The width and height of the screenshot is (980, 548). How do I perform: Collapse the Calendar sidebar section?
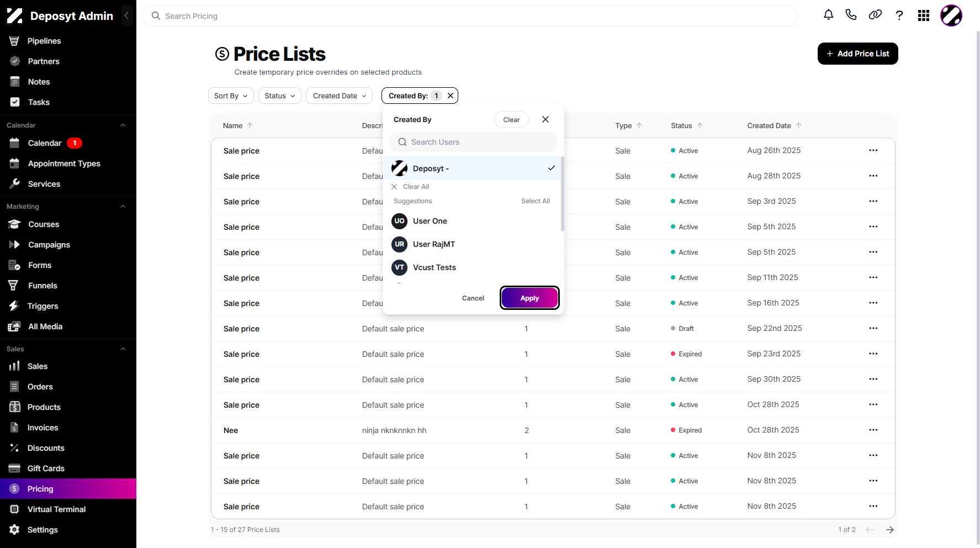tap(123, 125)
